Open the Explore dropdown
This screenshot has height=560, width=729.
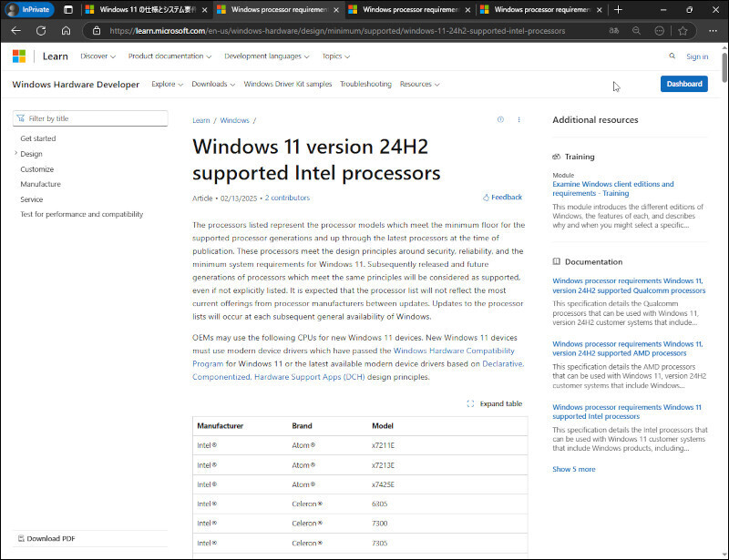[x=167, y=84]
